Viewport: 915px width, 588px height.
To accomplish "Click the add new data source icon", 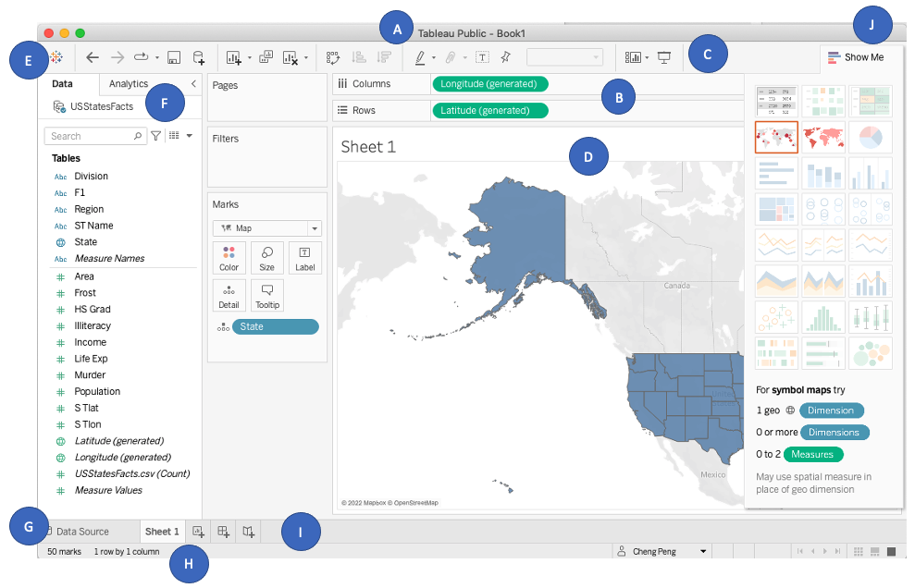I will tap(198, 57).
